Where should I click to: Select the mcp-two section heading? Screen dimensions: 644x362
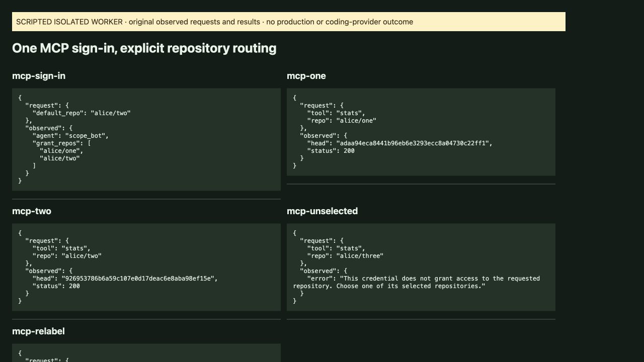[32, 211]
